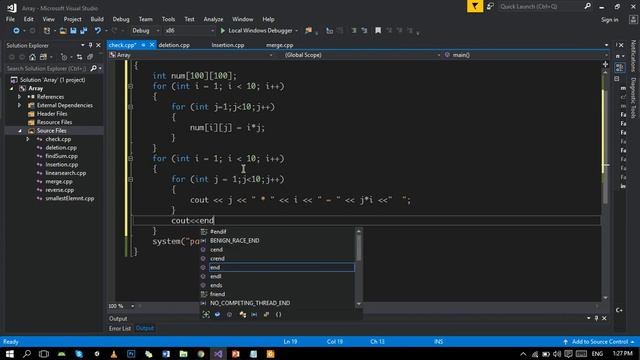Open linearsearch.cpp in Solution Explorer
The image size is (640, 360).
[x=65, y=173]
